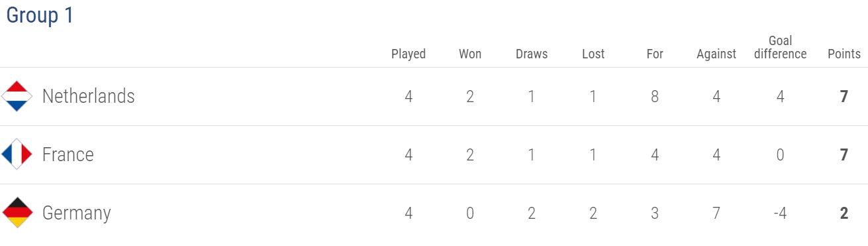
Task: Click the Points column header
Action: click(x=844, y=54)
